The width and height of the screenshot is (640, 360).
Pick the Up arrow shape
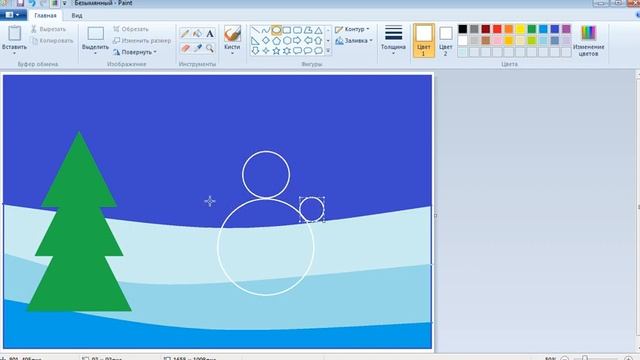pos(318,40)
